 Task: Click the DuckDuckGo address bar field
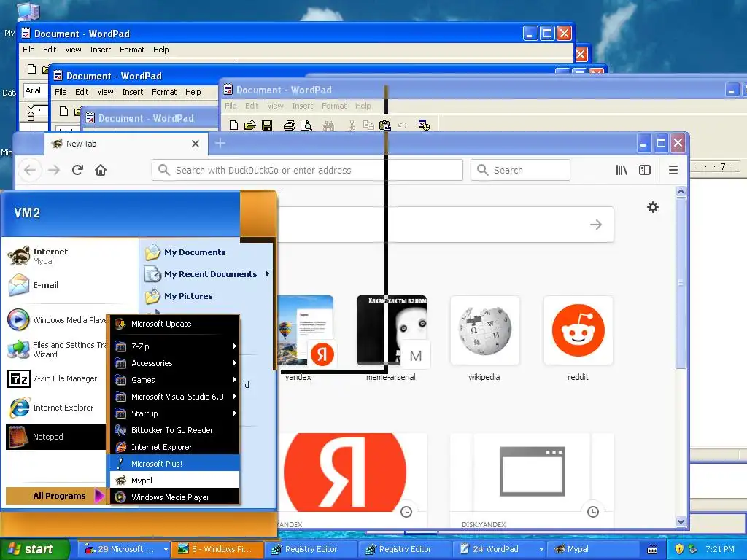tap(307, 170)
